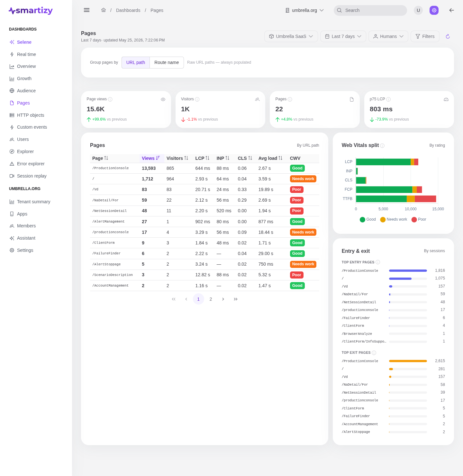
Task: Click people icon on Visitors card
Action: [257, 99]
